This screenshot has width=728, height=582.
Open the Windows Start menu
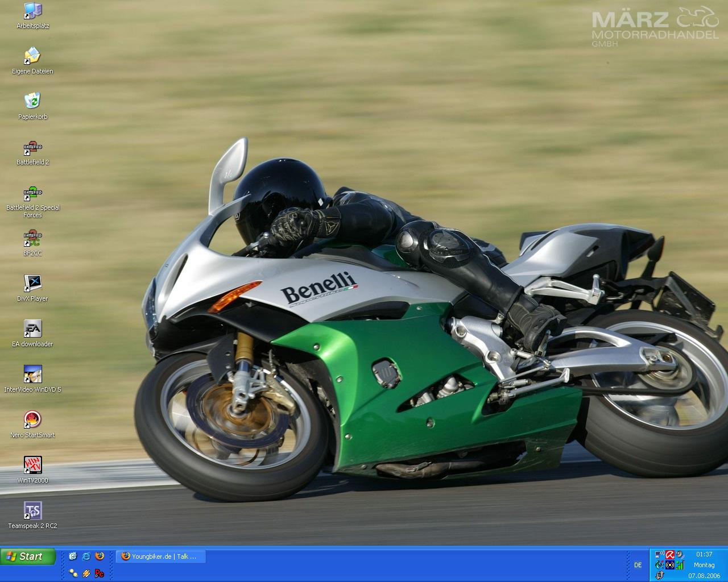[28, 556]
